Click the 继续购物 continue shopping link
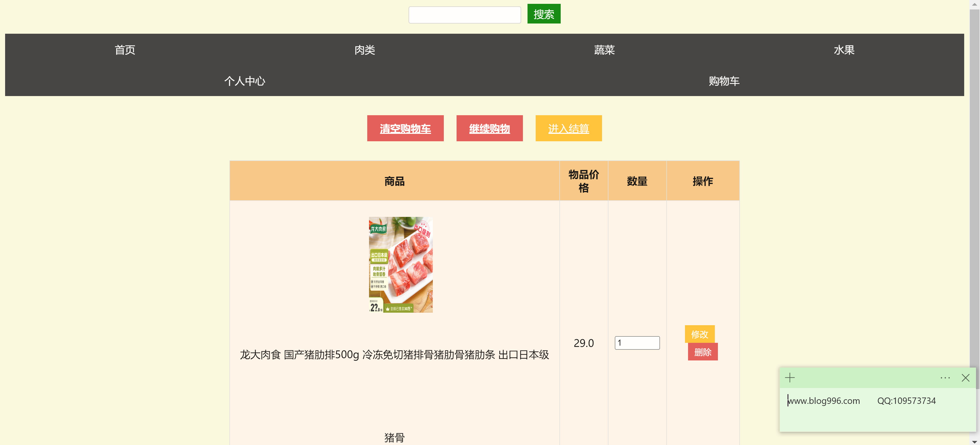The width and height of the screenshot is (980, 445). point(489,128)
